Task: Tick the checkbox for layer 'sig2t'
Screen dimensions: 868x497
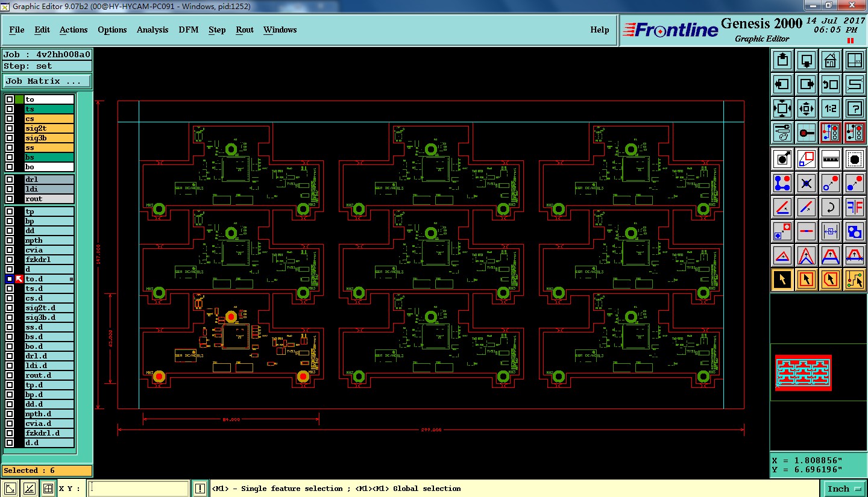Action: 10,128
